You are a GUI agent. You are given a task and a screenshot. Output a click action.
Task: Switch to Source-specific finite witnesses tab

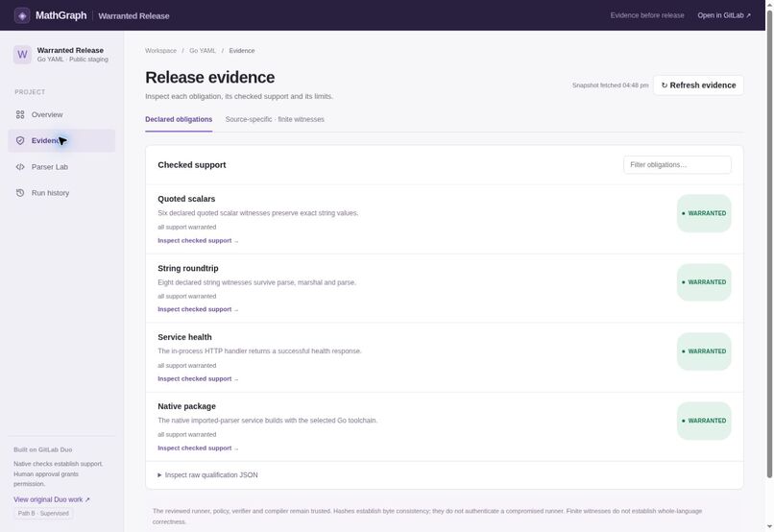275,119
